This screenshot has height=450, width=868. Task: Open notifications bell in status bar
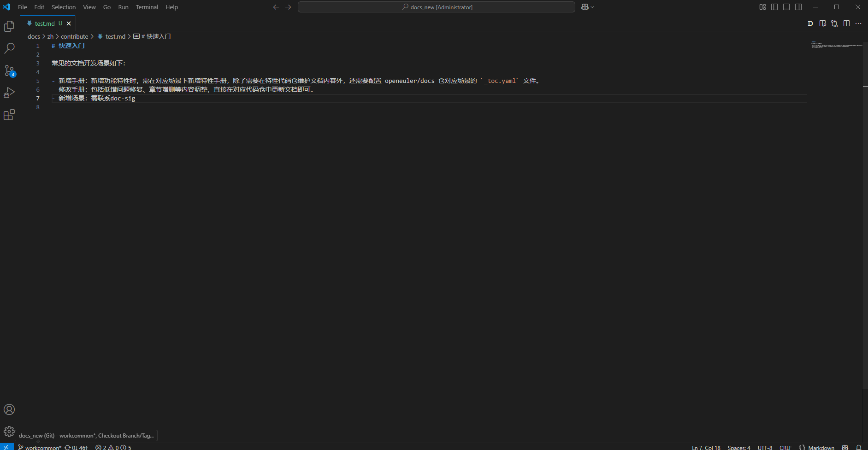[x=859, y=447]
